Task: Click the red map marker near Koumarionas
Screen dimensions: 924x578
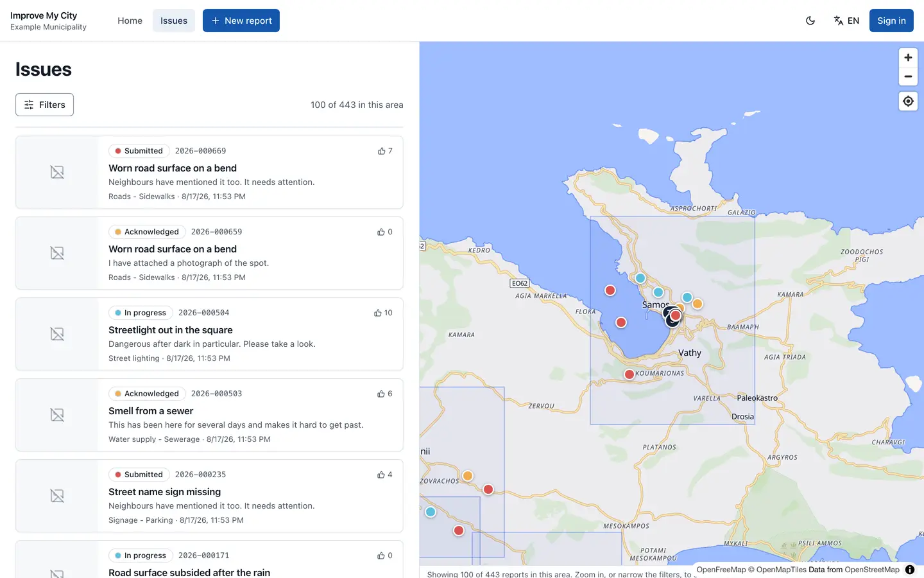Action: [629, 374]
